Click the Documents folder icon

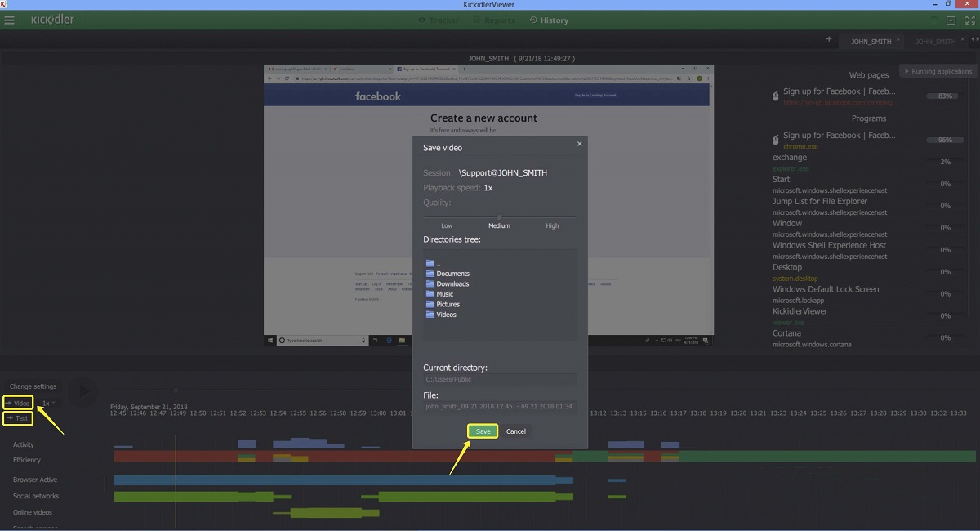[430, 274]
